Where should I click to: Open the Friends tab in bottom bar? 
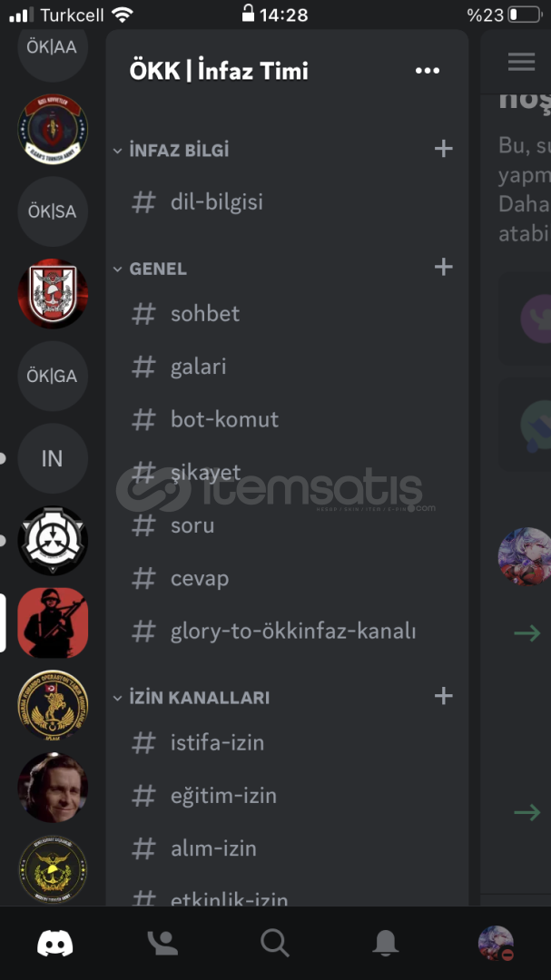coord(162,943)
